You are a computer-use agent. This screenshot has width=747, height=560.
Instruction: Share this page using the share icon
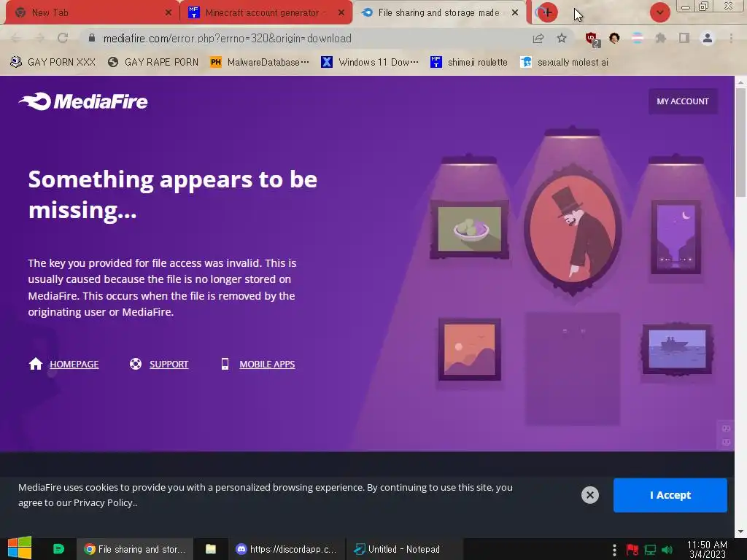pos(538,39)
